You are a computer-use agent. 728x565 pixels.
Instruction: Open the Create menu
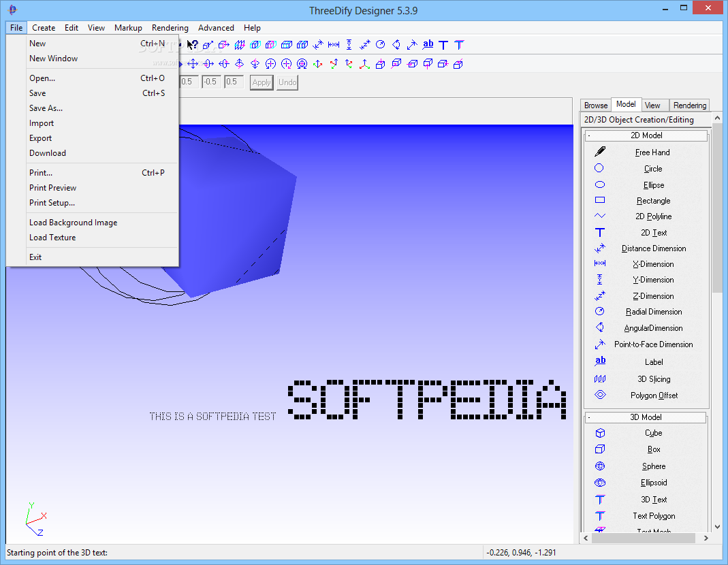click(44, 28)
